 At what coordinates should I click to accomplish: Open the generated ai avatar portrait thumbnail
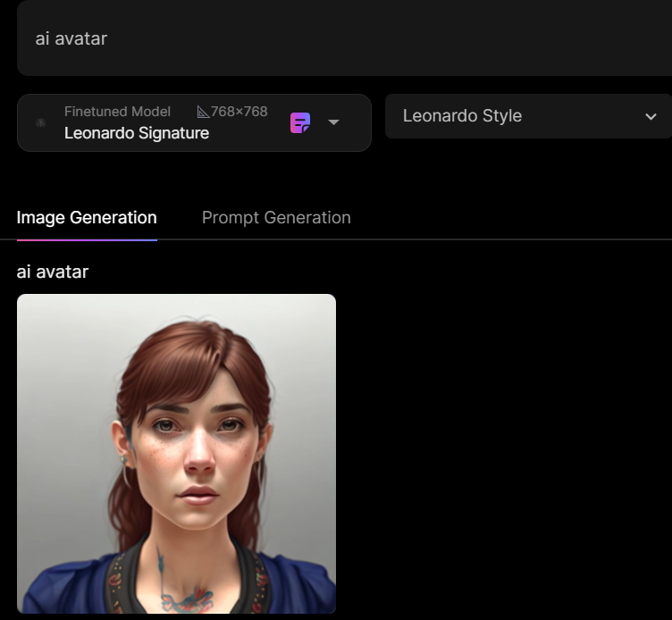pyautogui.click(x=177, y=454)
